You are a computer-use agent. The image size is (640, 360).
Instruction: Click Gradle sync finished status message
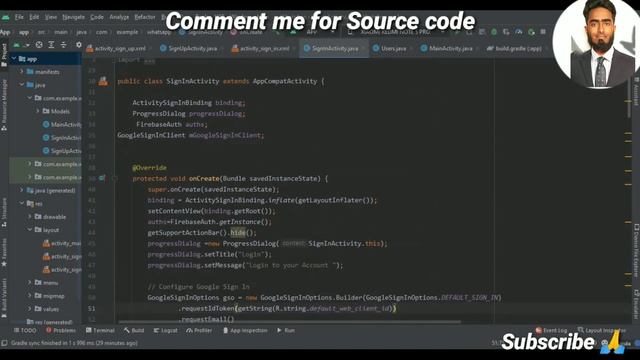click(x=74, y=343)
